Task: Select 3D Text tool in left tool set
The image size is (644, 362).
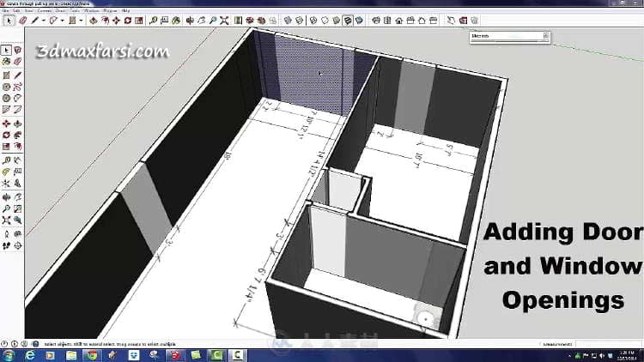Action: pos(18,183)
